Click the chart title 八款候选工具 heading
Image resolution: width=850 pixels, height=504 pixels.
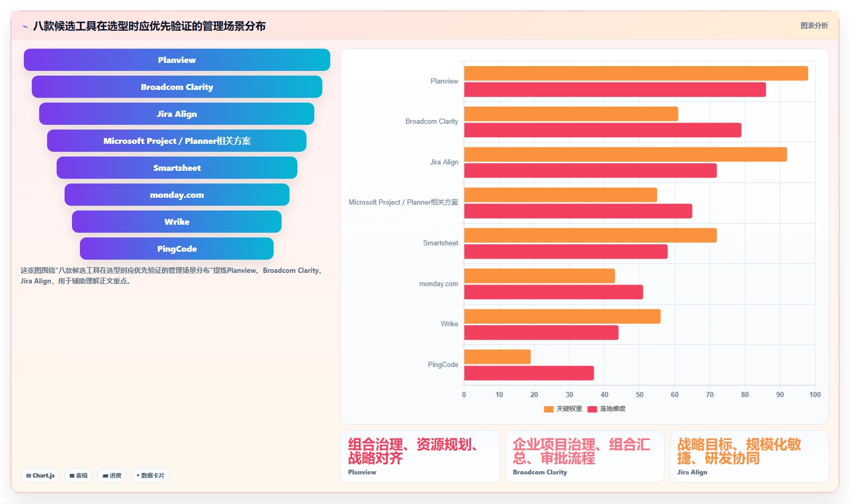[149, 26]
